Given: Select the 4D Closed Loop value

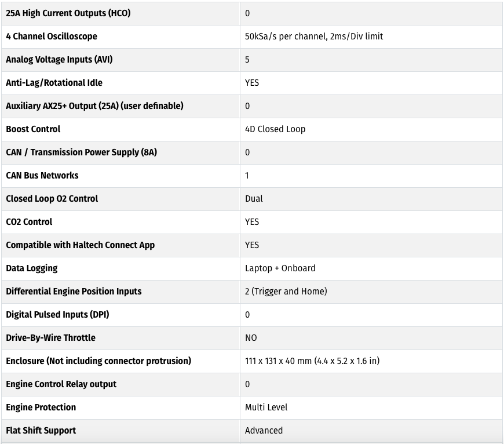Looking at the screenshot, I should 275,129.
